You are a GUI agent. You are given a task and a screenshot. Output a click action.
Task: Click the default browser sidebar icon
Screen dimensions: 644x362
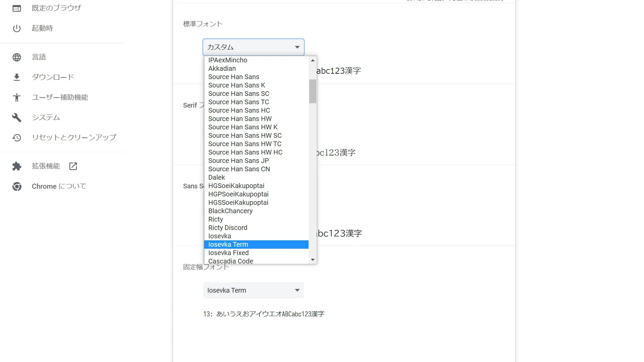(x=17, y=8)
